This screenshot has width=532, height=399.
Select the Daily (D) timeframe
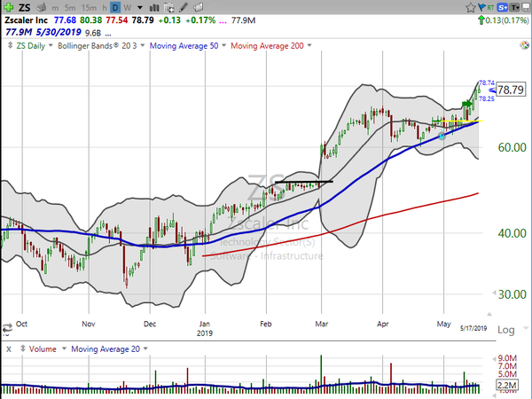point(115,7)
